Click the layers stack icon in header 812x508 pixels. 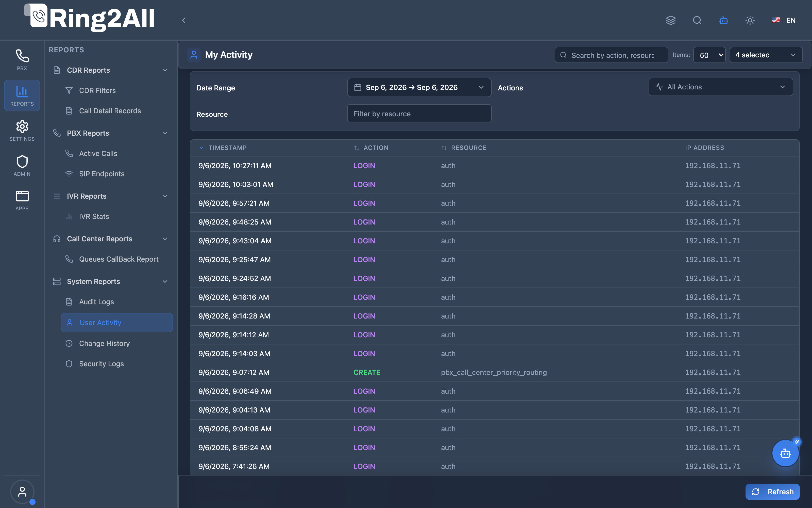click(x=671, y=20)
